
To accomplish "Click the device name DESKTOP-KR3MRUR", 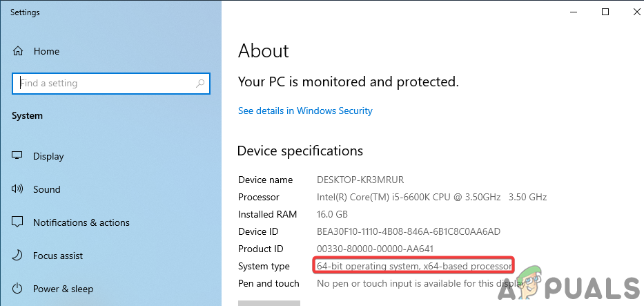I will pos(360,180).
